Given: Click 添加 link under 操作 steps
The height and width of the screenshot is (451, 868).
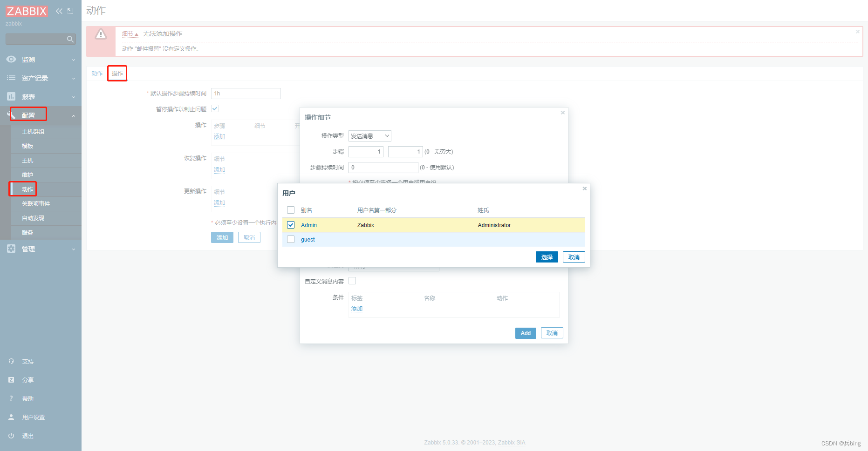Looking at the screenshot, I should pos(219,136).
